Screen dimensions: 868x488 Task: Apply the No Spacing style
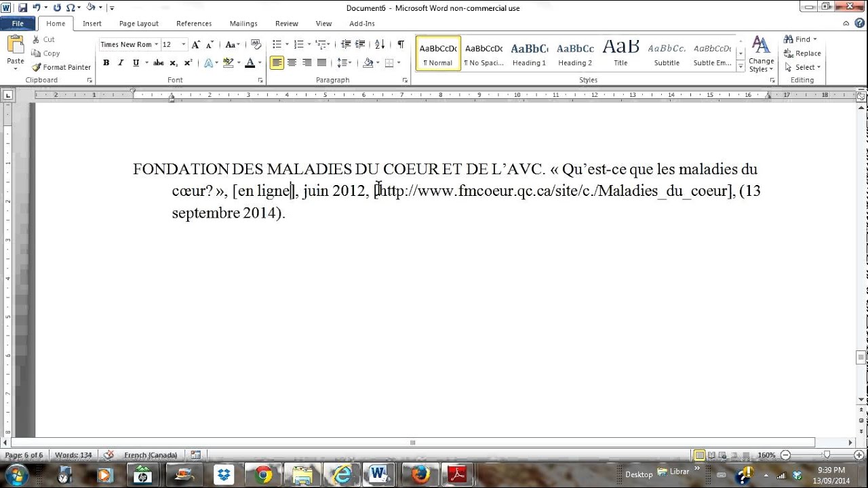(484, 54)
